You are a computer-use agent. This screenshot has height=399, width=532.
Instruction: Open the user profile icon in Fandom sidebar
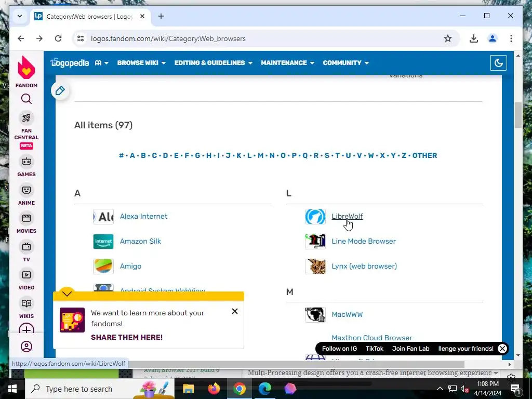click(26, 347)
